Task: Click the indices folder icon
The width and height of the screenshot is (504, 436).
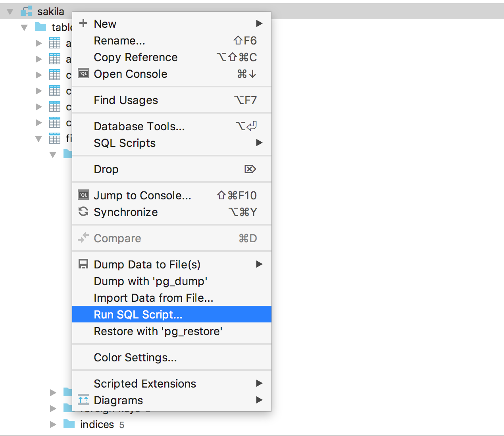Action: [69, 424]
